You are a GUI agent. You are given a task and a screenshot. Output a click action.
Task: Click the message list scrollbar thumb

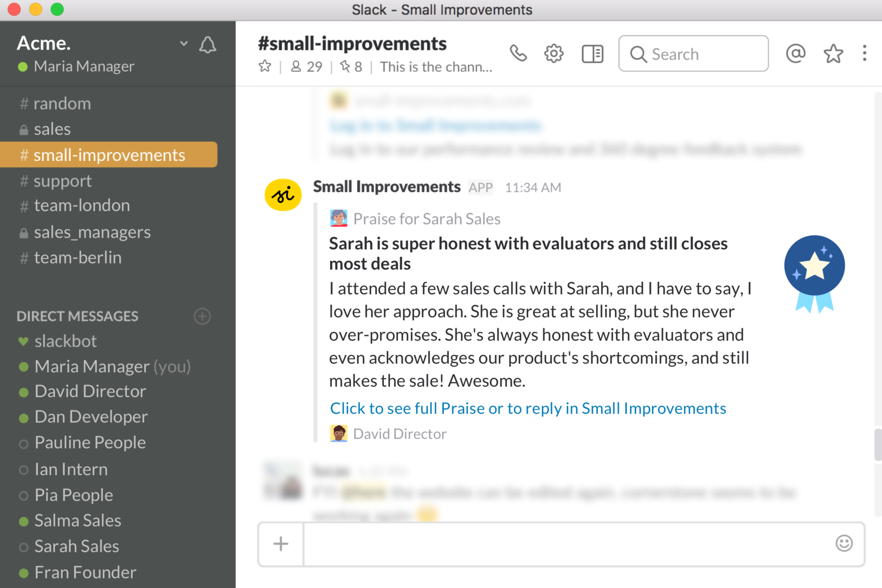(x=878, y=444)
